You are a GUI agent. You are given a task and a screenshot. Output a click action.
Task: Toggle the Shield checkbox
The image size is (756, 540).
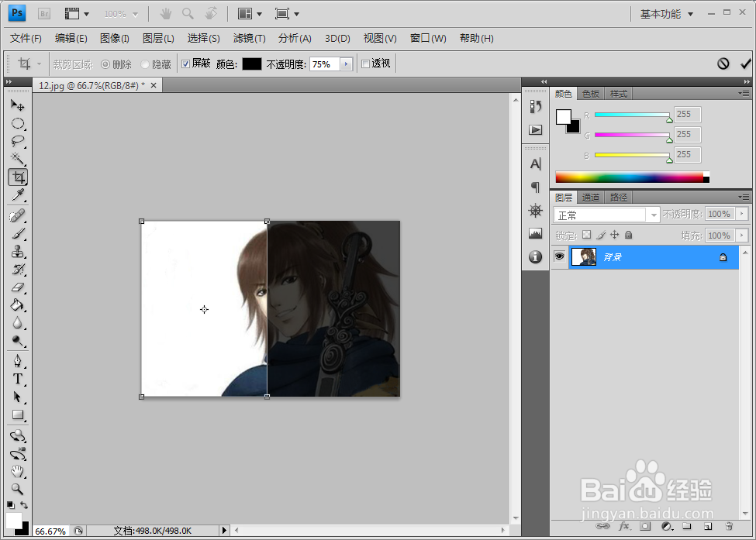185,64
